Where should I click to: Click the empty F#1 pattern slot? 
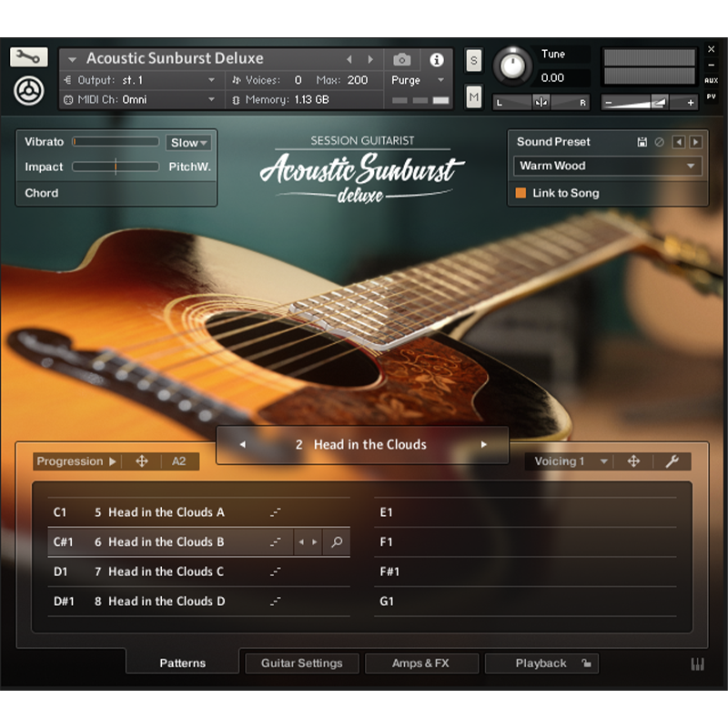click(525, 571)
